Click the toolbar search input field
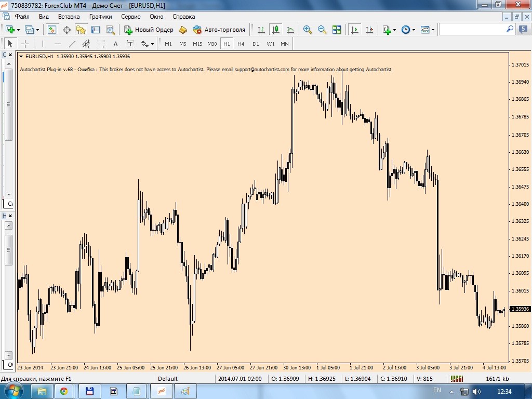Viewport: 532px width, 399px height. (x=472, y=30)
